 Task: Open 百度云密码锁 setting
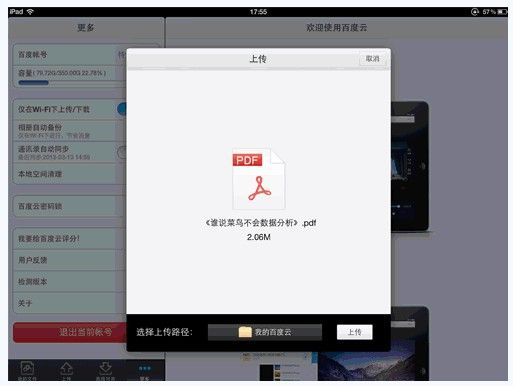69,206
